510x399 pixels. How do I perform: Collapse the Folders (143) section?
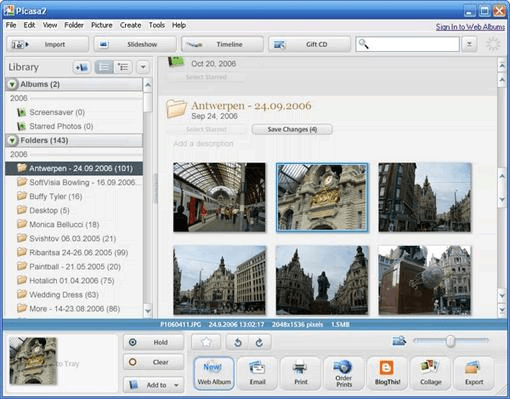click(x=12, y=140)
